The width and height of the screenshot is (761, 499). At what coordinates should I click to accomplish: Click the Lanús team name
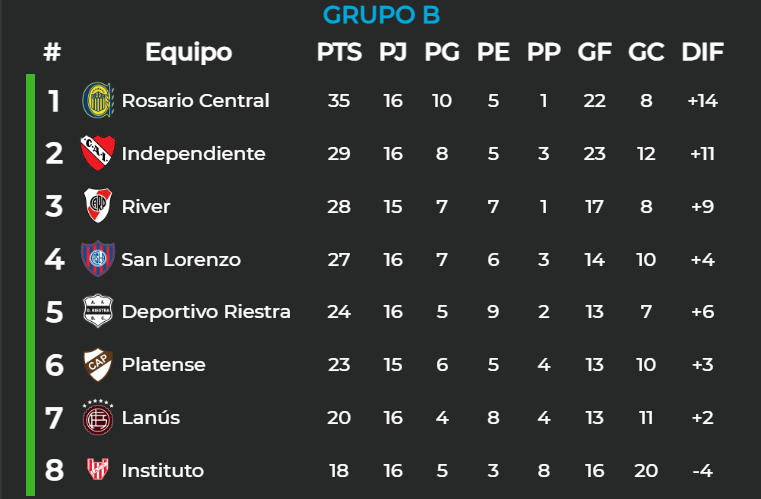click(x=150, y=417)
